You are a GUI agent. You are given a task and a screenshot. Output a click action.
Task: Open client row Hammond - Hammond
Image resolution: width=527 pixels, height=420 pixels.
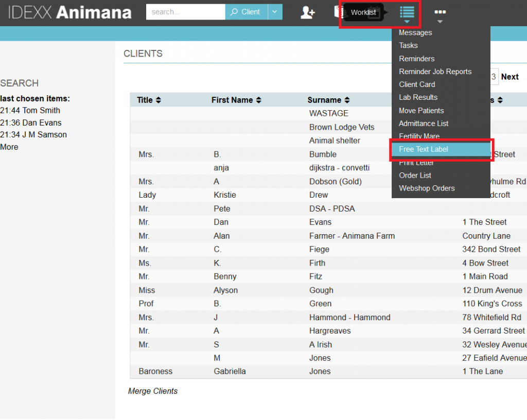349,318
